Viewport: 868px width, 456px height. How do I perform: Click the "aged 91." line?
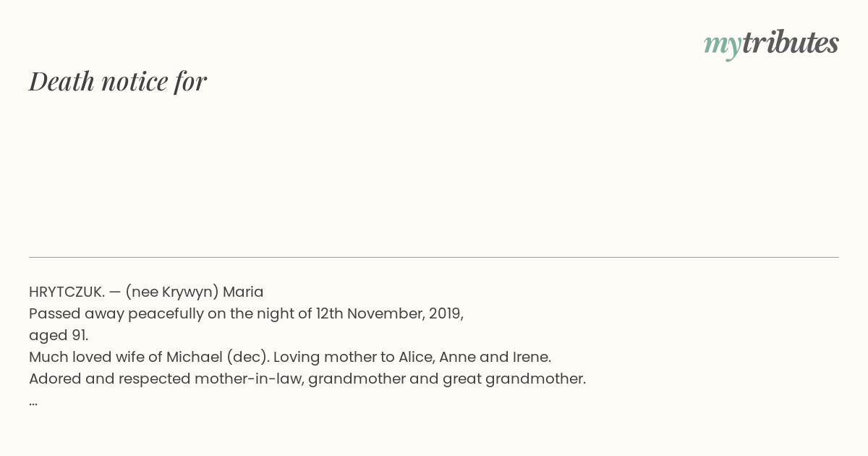pos(59,335)
